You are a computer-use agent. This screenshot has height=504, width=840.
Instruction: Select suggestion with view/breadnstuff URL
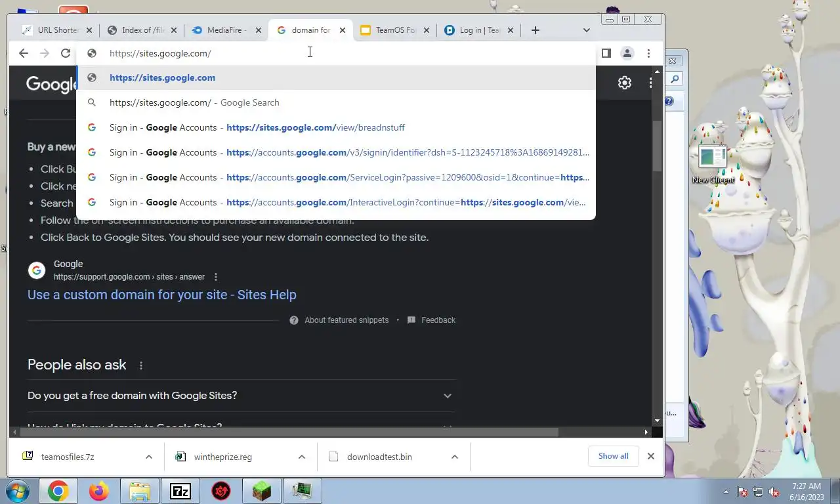[336, 127]
